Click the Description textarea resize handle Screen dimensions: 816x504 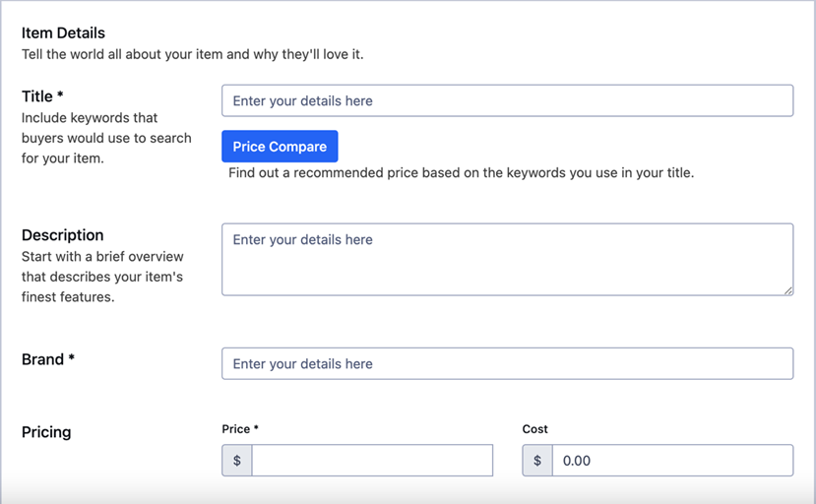pos(788,290)
